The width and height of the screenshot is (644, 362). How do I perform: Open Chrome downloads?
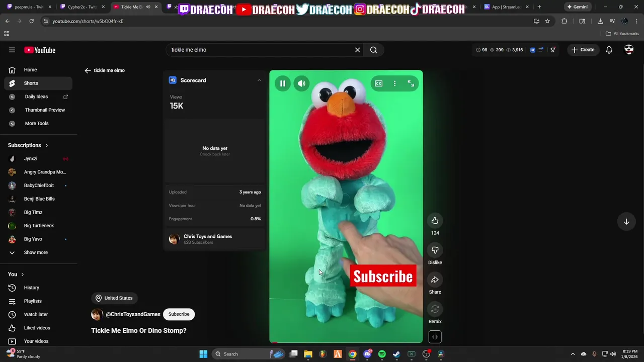click(x=600, y=21)
